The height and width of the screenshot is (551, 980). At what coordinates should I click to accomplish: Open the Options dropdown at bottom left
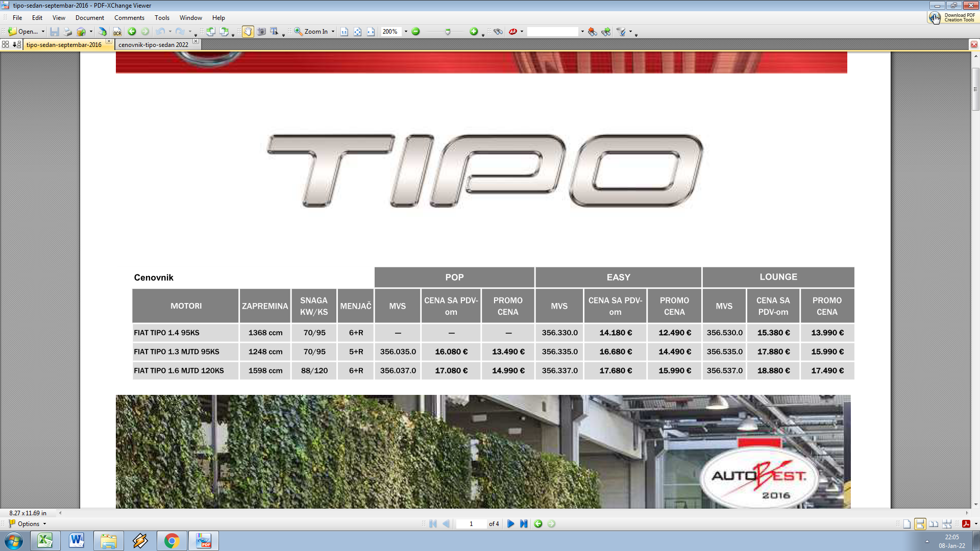[x=28, y=524]
